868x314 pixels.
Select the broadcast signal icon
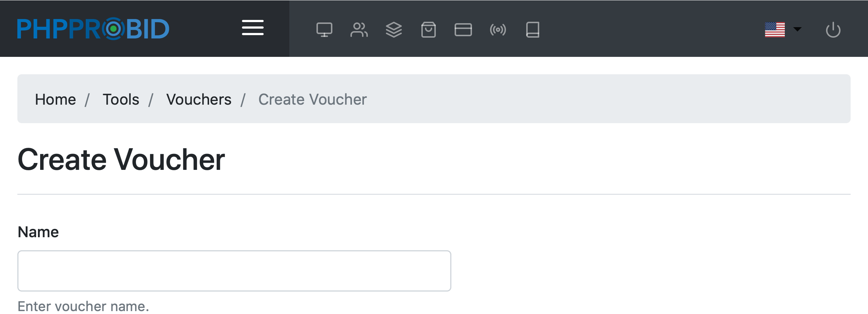click(498, 30)
